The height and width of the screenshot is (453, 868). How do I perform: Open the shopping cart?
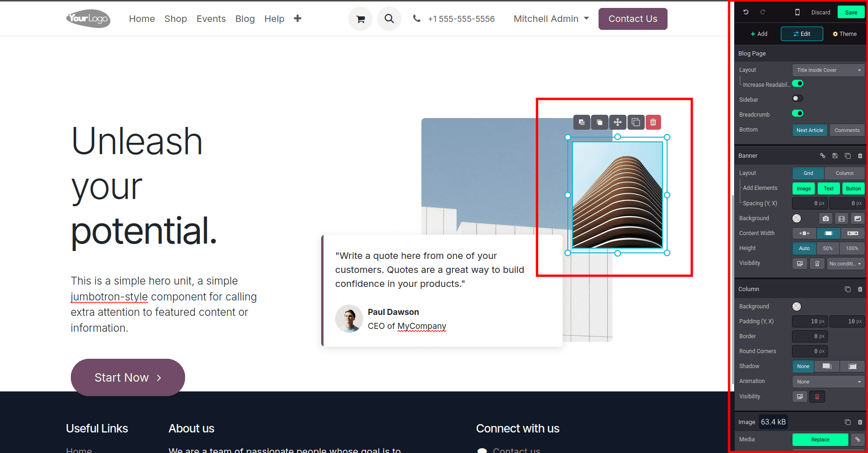(x=360, y=19)
